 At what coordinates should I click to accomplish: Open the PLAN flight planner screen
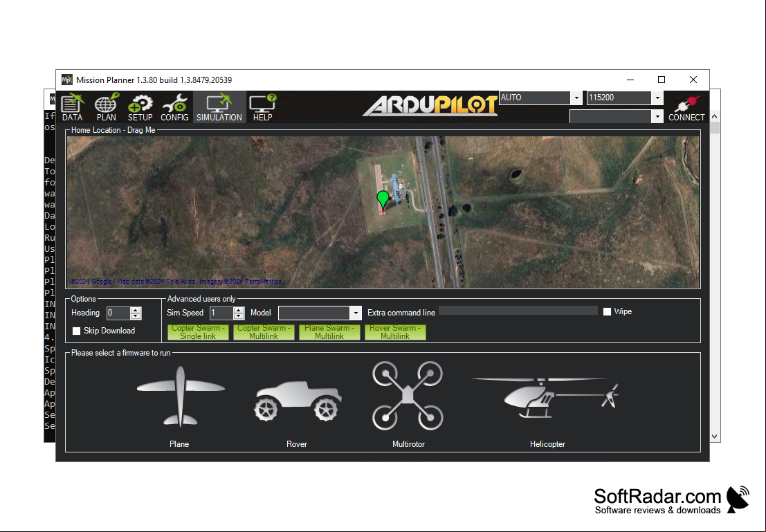(x=107, y=107)
